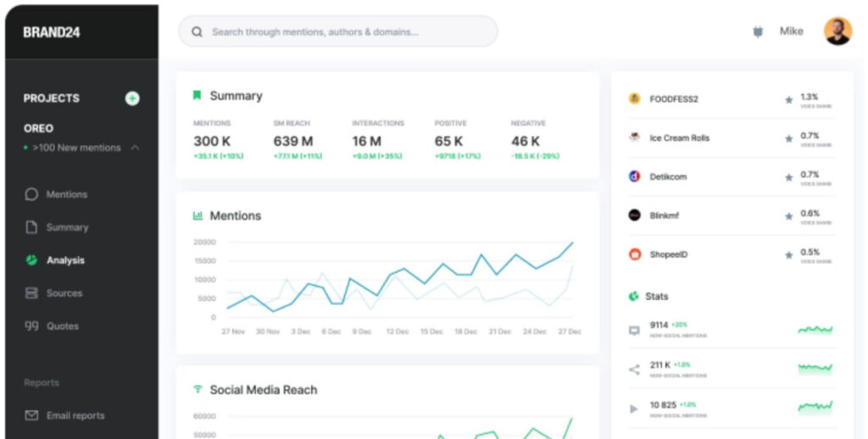Click the 1.3% voice share value
Viewport: 868px width, 439px height.
(x=810, y=97)
